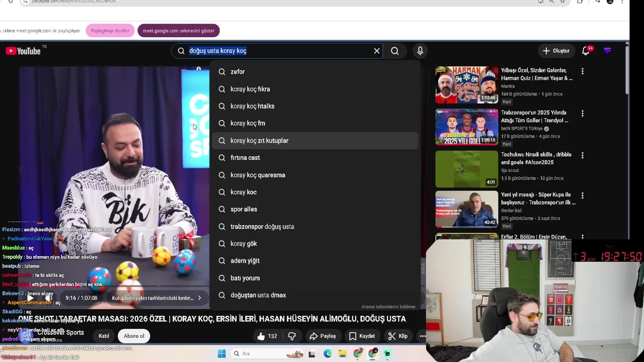Click the magnifier search submit button

click(x=395, y=51)
